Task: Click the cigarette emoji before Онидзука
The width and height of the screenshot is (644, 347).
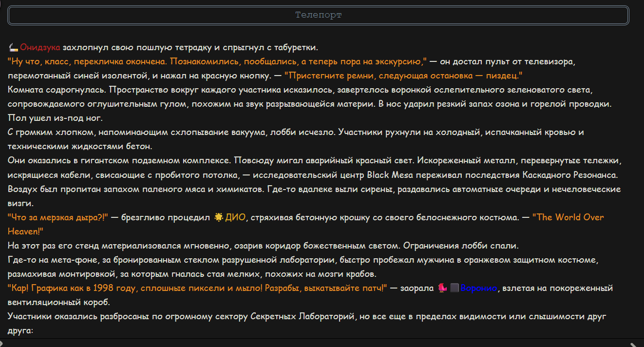Action: (x=13, y=48)
